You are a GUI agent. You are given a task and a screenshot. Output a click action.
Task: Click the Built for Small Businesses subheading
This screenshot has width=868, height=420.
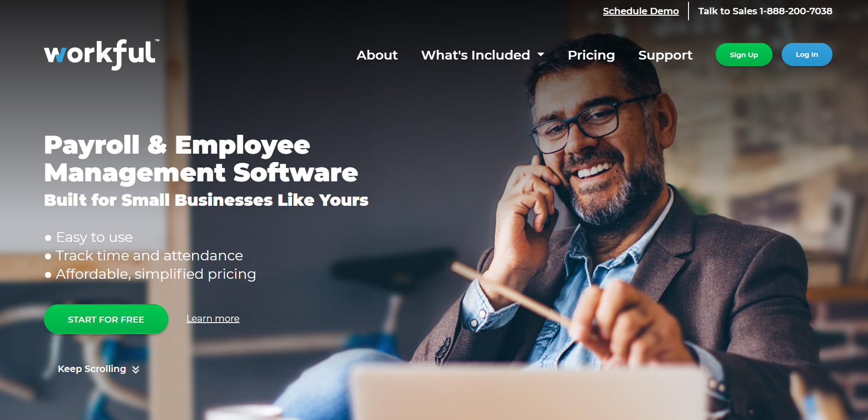(206, 200)
